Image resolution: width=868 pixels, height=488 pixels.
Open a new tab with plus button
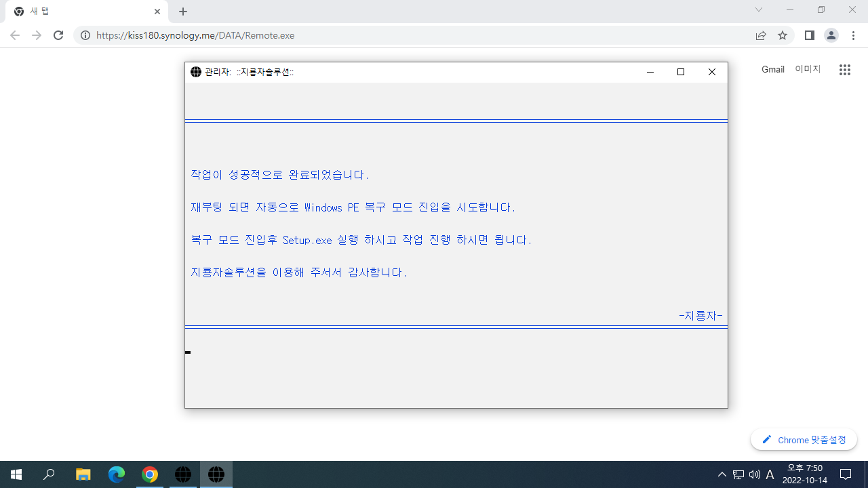pyautogui.click(x=183, y=12)
